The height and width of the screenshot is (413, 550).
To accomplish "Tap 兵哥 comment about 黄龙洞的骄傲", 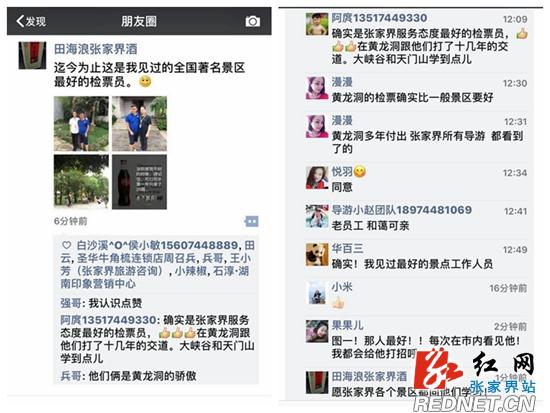I will pos(128,376).
